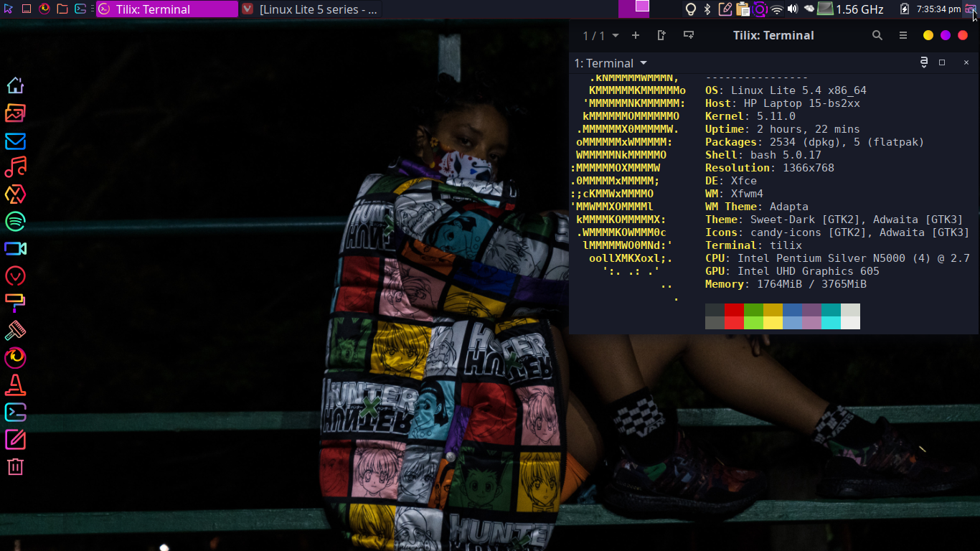The width and height of the screenshot is (980, 551).
Task: Open the image viewer dock icon
Action: pos(16,113)
